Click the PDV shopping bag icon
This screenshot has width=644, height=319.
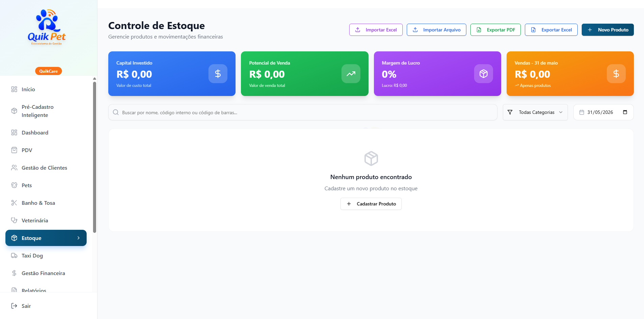[14, 150]
